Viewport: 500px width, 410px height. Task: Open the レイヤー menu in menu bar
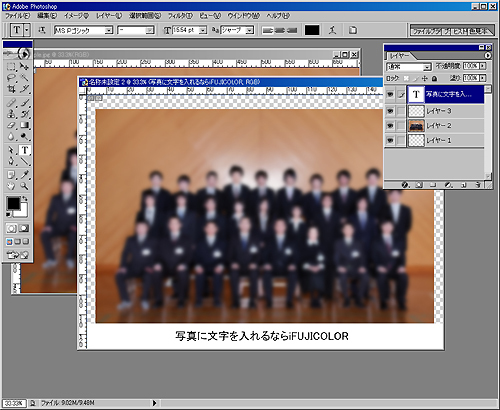click(x=109, y=16)
